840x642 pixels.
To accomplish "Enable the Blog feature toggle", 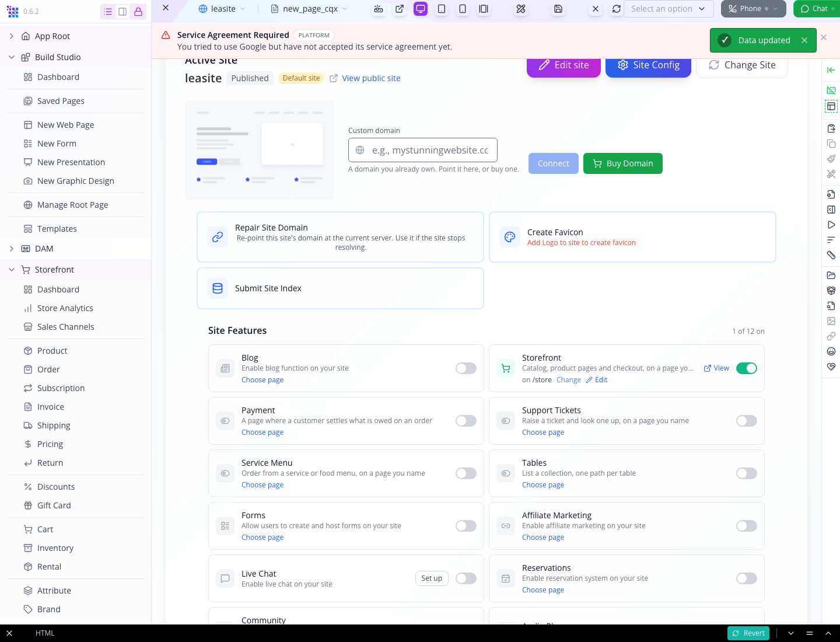I will coord(466,368).
